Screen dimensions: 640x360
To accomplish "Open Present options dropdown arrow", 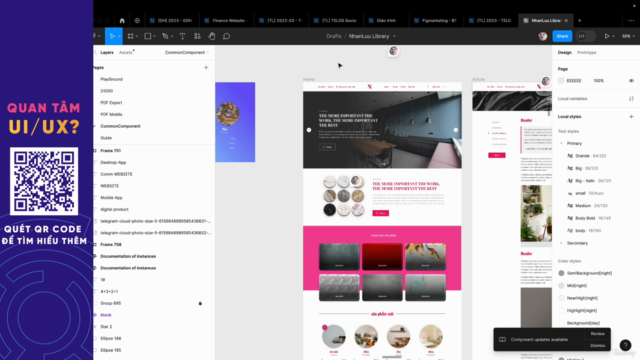I will pyautogui.click(x=613, y=36).
